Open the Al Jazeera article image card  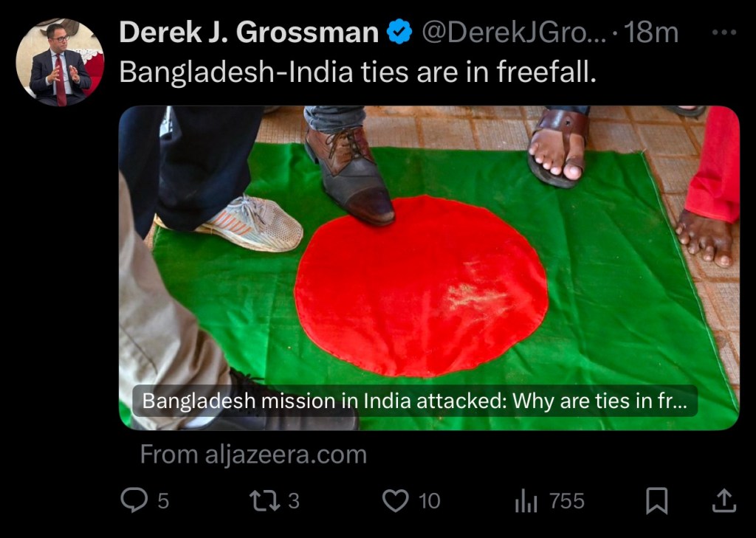[x=429, y=268]
